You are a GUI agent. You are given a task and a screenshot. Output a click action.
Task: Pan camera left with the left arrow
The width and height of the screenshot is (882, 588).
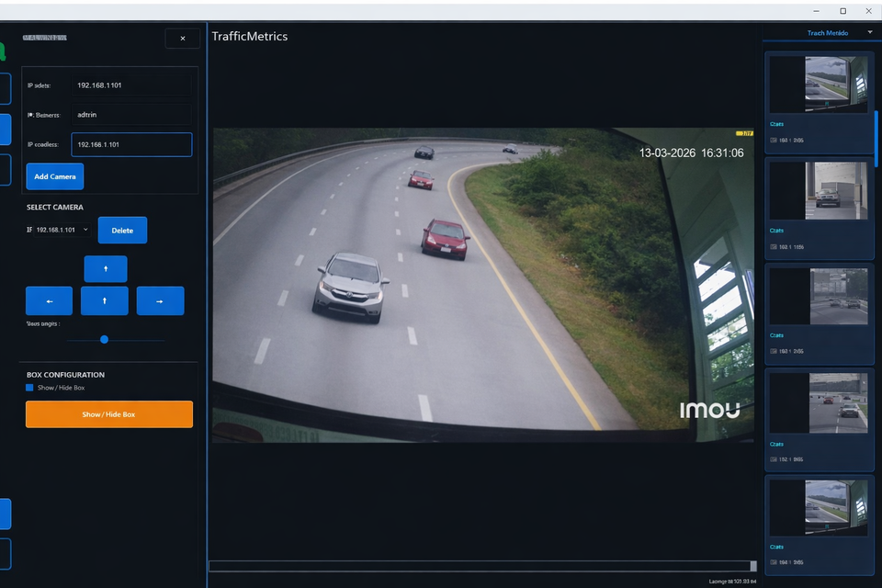pyautogui.click(x=49, y=300)
